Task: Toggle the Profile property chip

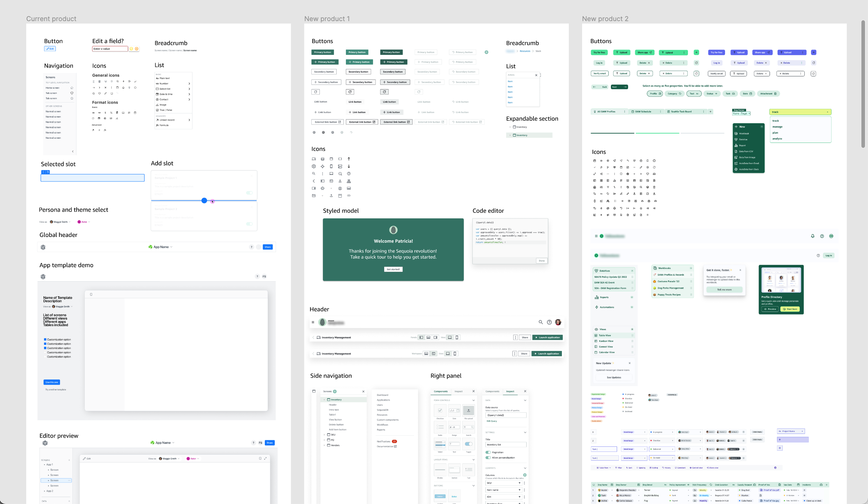Action: click(x=655, y=94)
